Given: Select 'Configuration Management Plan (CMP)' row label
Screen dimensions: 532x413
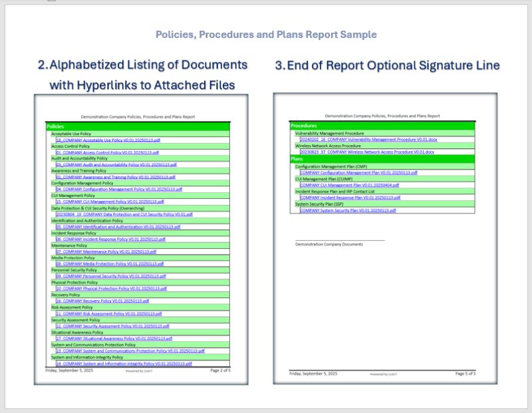Looking at the screenshot, I should pyautogui.click(x=331, y=167).
